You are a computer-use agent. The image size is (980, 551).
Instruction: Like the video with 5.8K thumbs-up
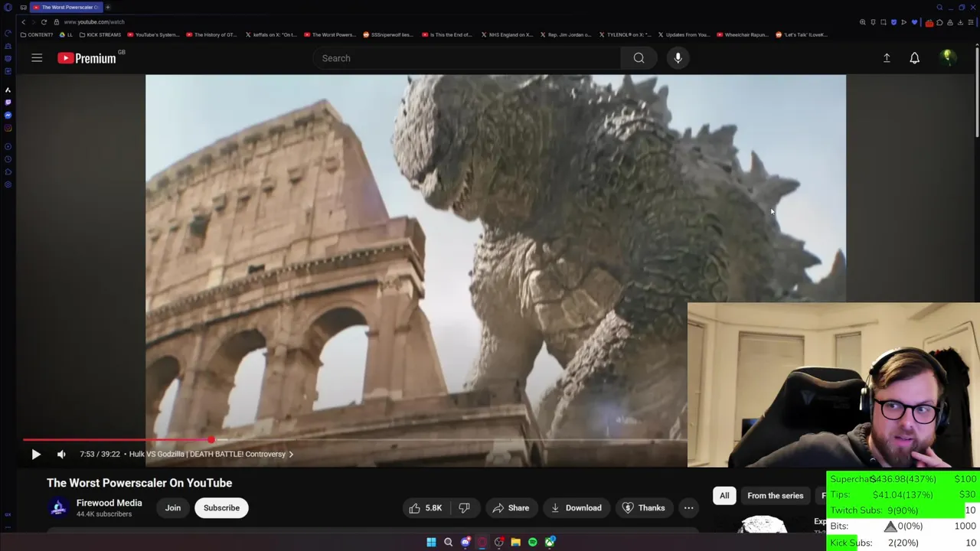426,508
